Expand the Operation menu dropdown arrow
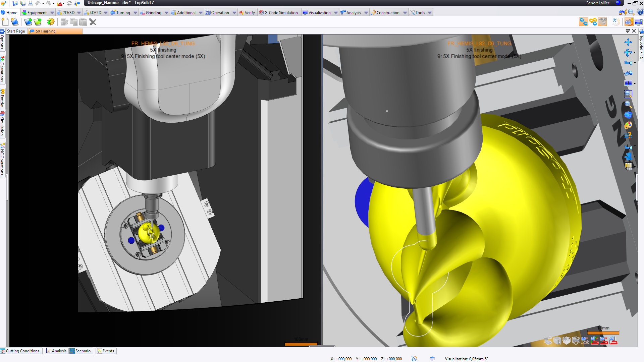 coord(234,12)
